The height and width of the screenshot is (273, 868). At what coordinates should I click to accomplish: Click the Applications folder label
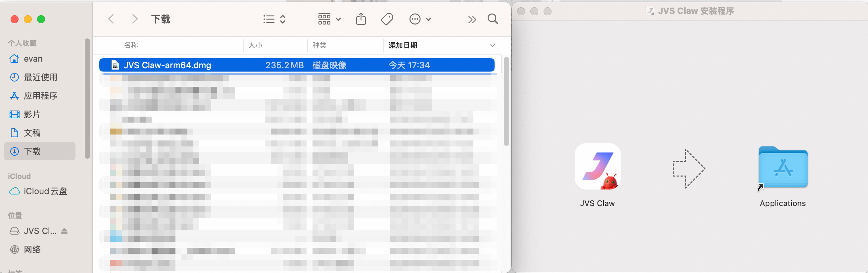pyautogui.click(x=783, y=203)
